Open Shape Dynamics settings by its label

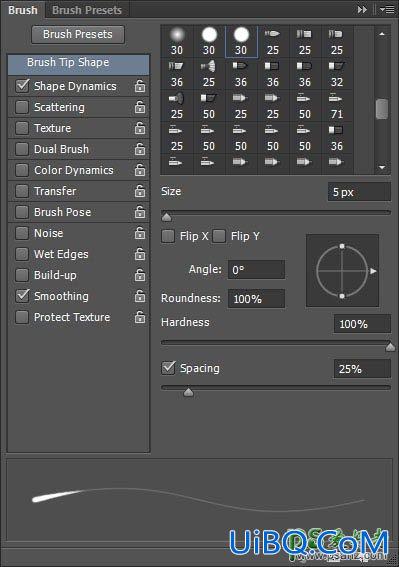(x=75, y=86)
